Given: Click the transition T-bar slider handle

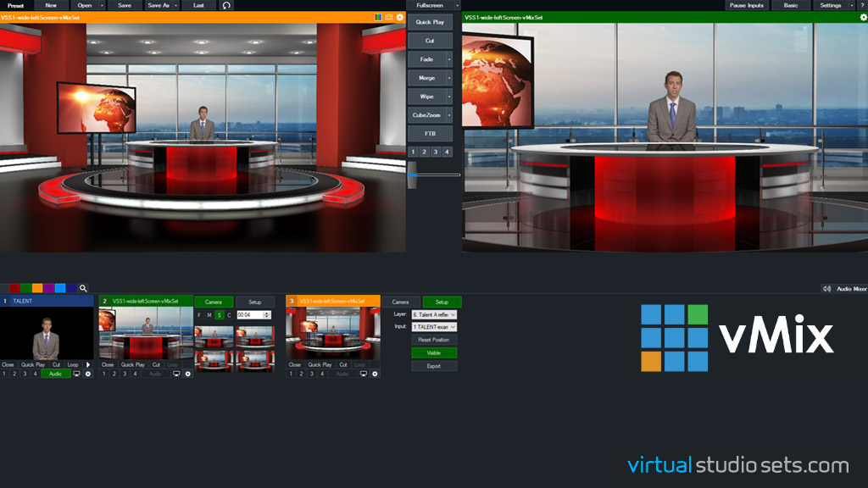Looking at the screenshot, I should point(412,175).
